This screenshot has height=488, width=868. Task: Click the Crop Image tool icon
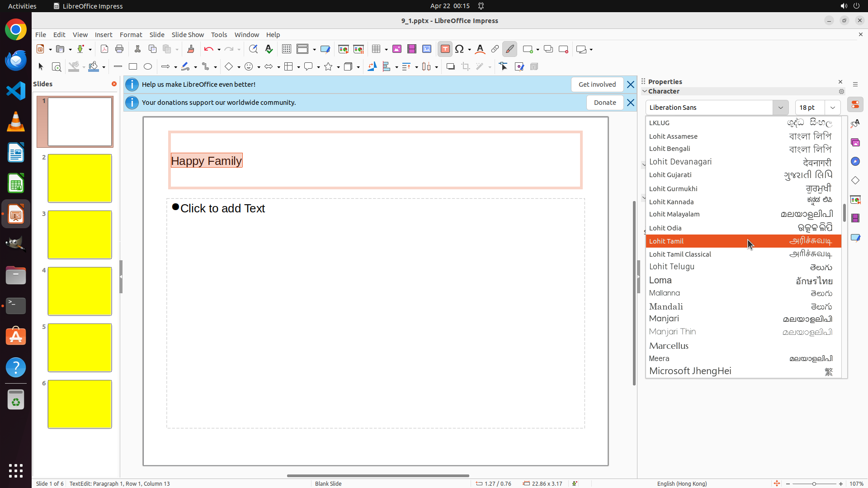(465, 67)
